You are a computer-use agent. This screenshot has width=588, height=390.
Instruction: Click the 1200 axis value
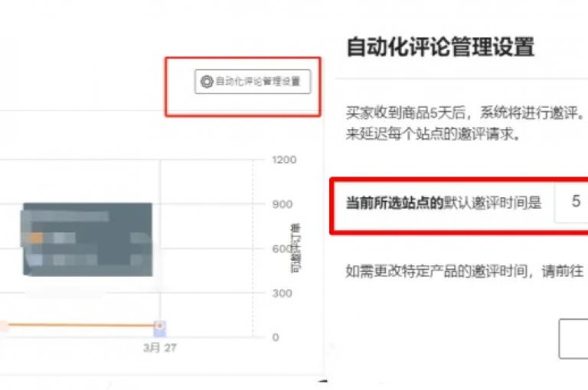click(284, 160)
